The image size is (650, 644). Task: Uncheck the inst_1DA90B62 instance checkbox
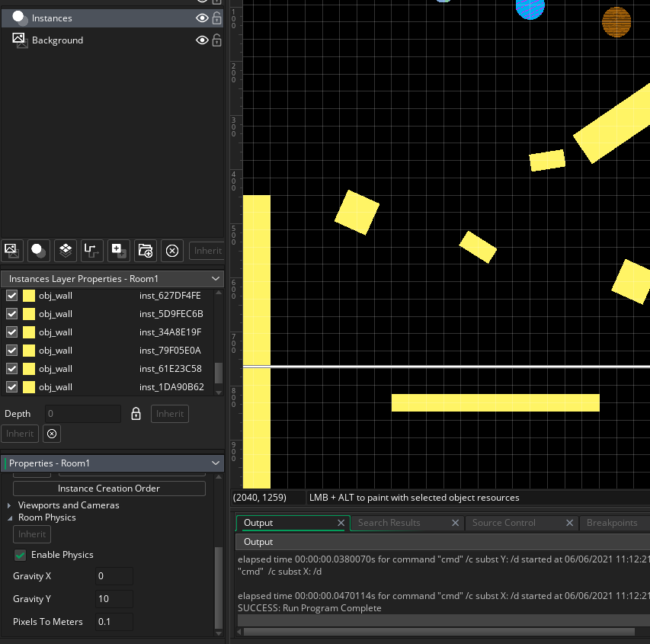tap(12, 387)
